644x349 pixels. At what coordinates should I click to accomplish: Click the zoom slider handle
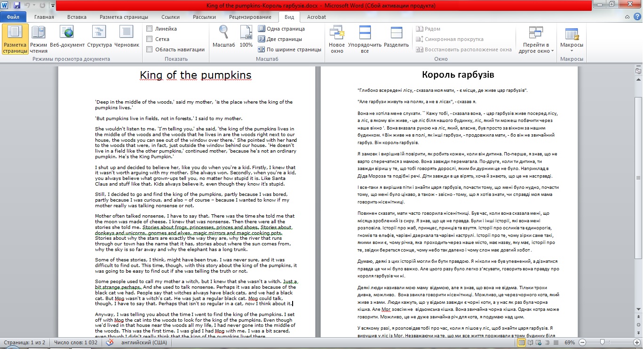(602, 342)
